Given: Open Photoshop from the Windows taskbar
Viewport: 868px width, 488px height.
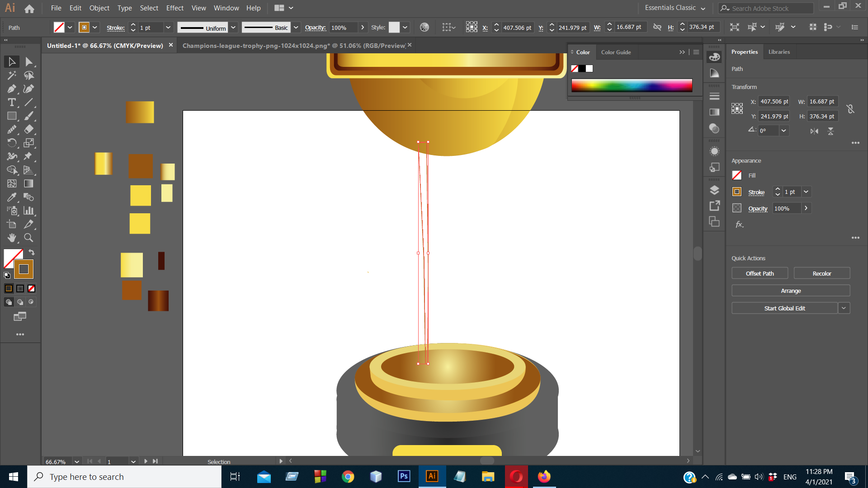Looking at the screenshot, I should pos(404,476).
